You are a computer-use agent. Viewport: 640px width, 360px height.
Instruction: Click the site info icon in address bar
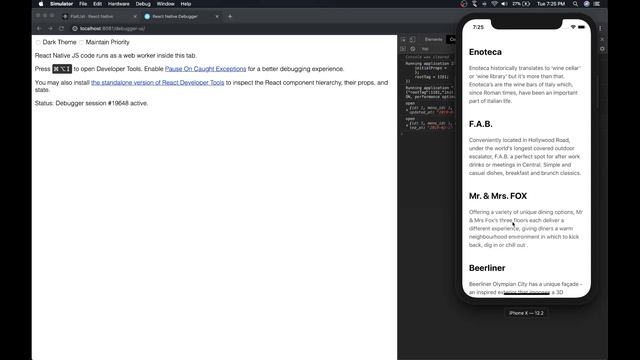pyautogui.click(x=75, y=29)
